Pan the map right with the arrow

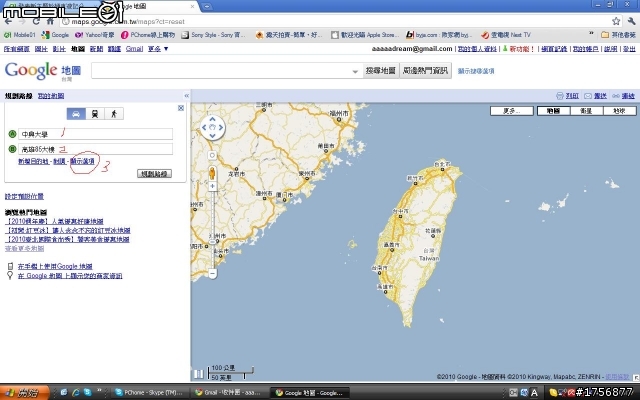tap(220, 127)
